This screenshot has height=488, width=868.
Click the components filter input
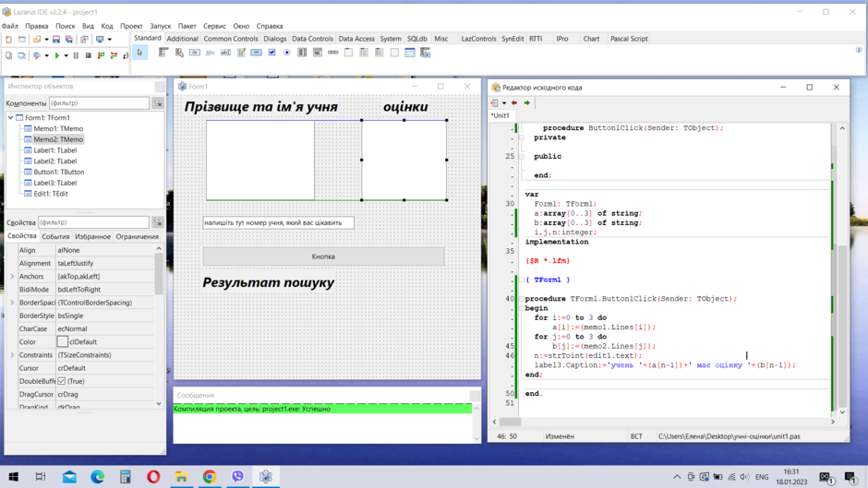[99, 103]
